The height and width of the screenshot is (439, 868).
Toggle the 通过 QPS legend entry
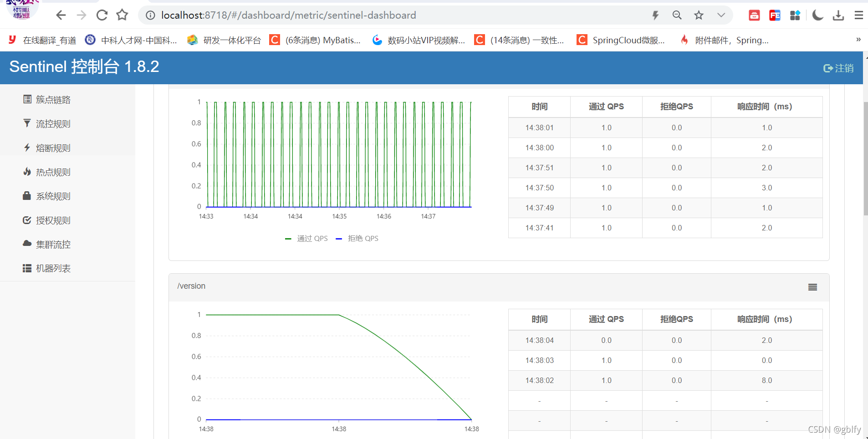[x=306, y=239]
